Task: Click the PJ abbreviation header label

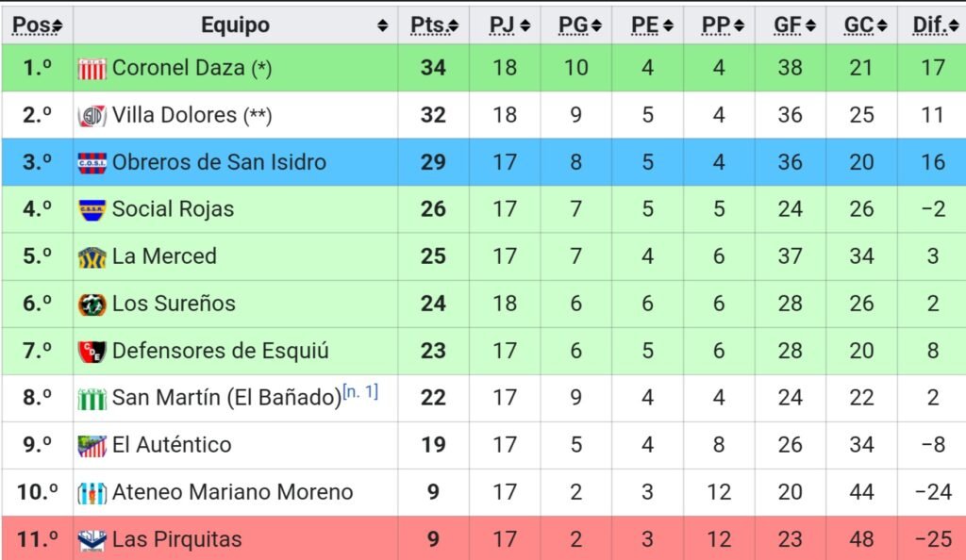Action: [x=502, y=25]
